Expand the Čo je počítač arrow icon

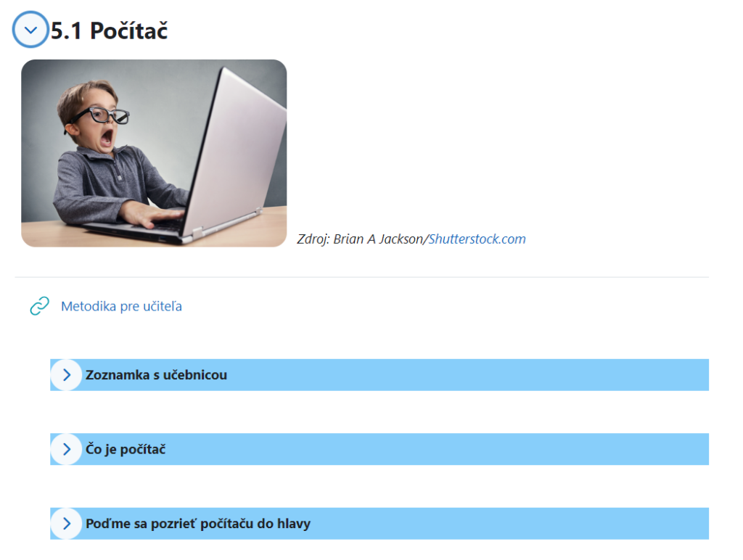(x=66, y=449)
